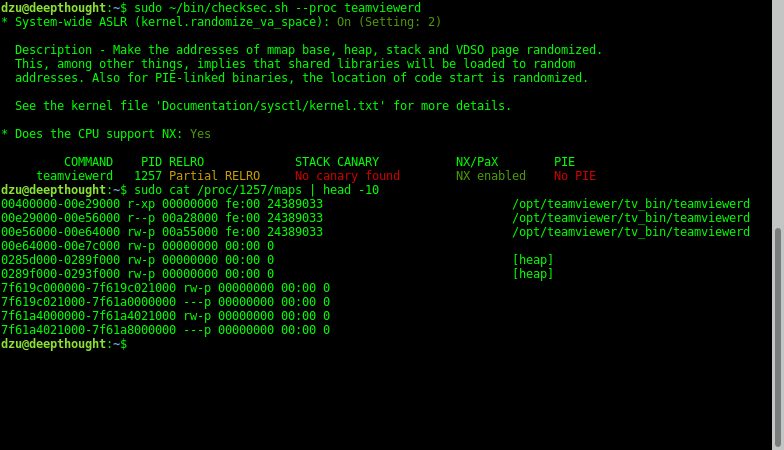Viewport: 784px width, 450px height.
Task: Click the empty command prompt at bottom
Action: point(64,344)
